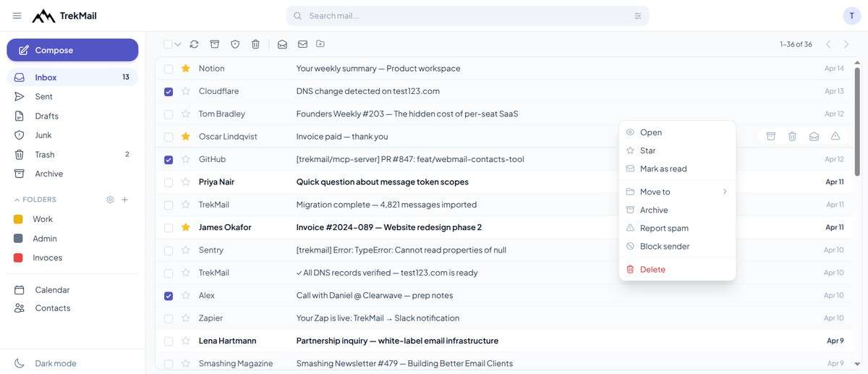The height and width of the screenshot is (374, 868).
Task: Star the Cloudflare message
Action: pyautogui.click(x=185, y=91)
